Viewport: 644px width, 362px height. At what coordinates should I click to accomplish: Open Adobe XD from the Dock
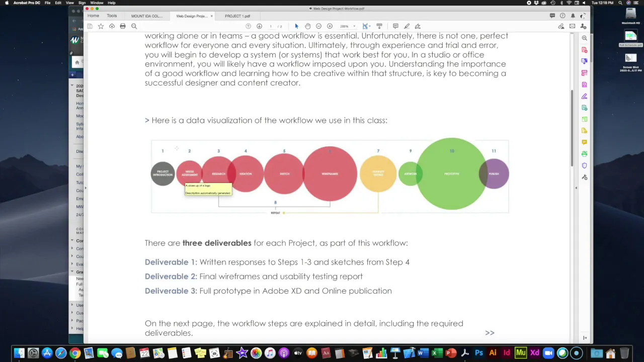pos(534,353)
